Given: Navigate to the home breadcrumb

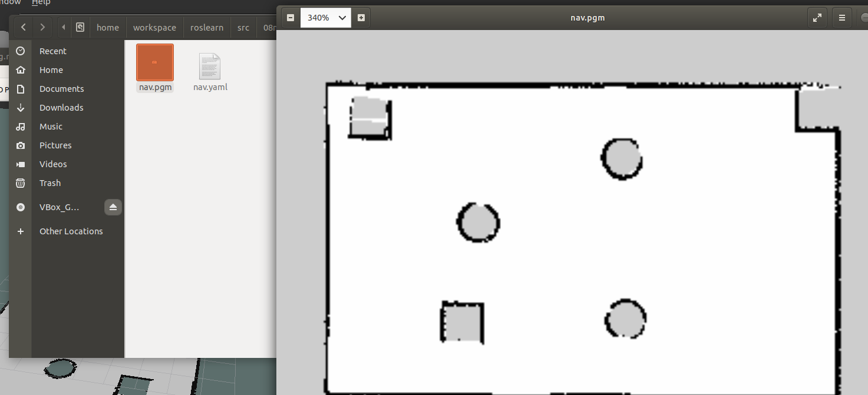Looking at the screenshot, I should coord(108,27).
